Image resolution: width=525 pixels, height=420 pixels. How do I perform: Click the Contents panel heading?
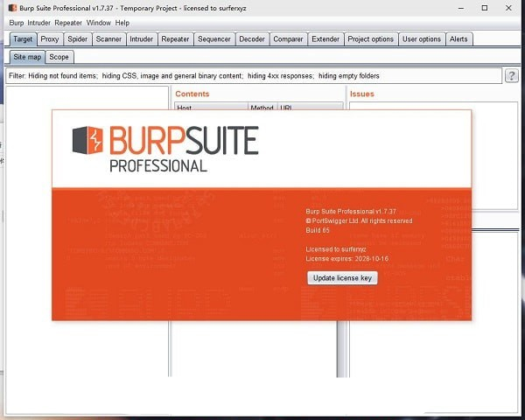tap(192, 94)
